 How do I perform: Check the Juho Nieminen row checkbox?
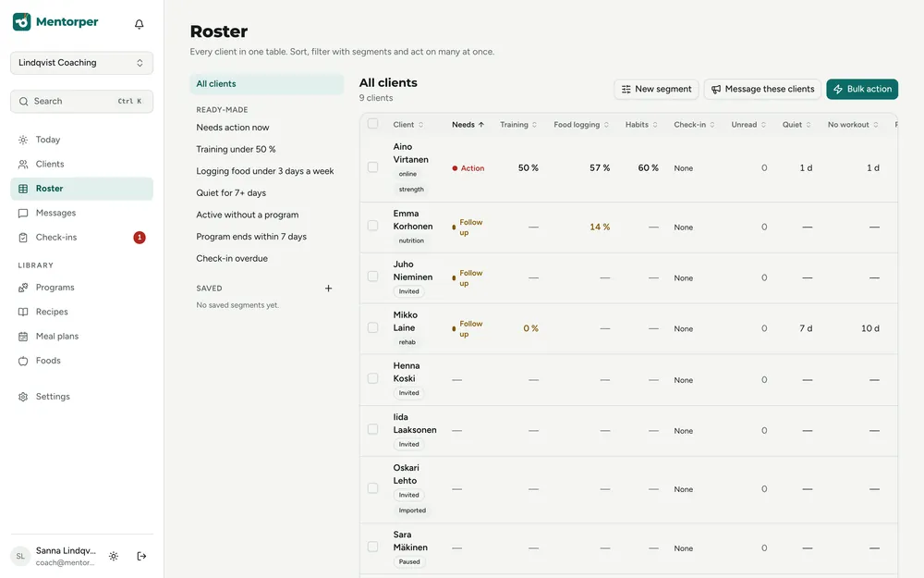372,277
